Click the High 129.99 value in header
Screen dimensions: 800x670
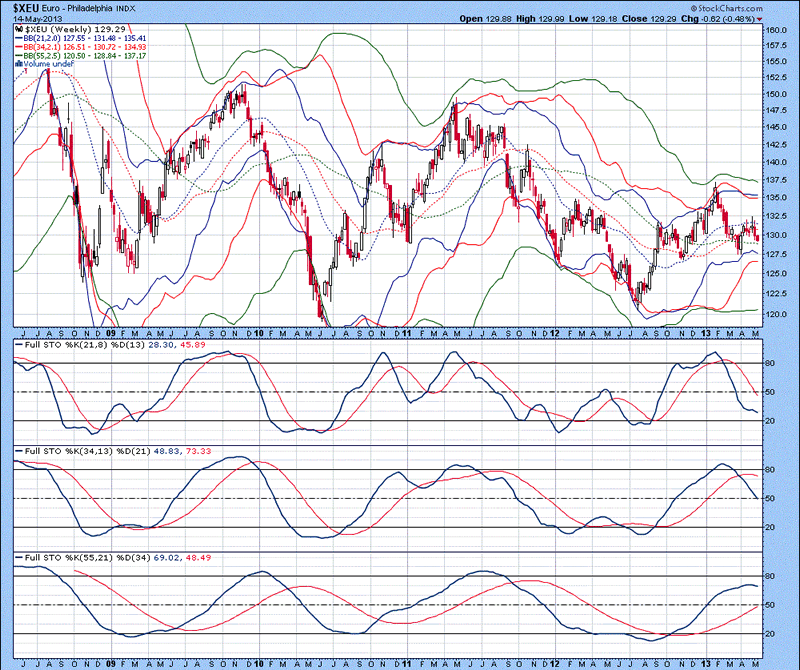(546, 19)
